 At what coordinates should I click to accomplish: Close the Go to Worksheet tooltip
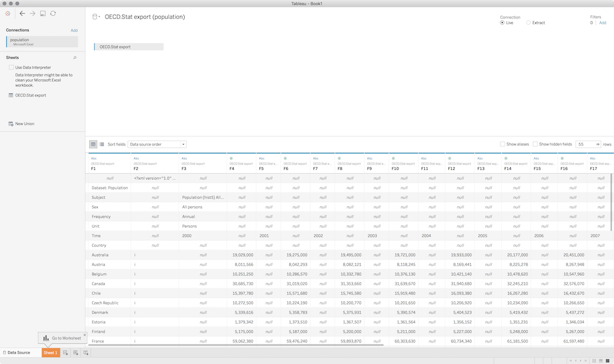point(85,335)
